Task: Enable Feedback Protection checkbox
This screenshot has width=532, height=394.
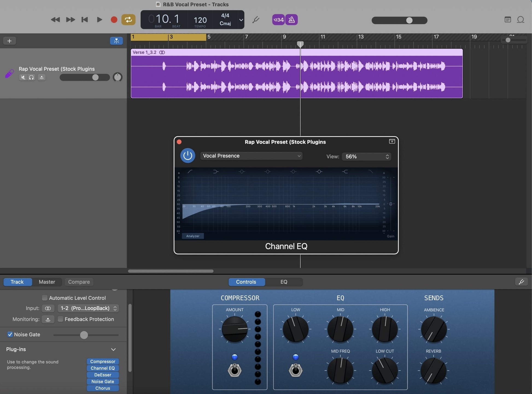Action: [x=60, y=319]
